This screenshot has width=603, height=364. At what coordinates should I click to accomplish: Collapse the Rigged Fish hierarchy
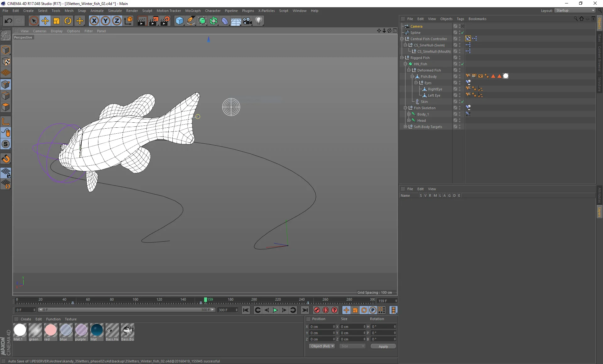pyautogui.click(x=402, y=58)
